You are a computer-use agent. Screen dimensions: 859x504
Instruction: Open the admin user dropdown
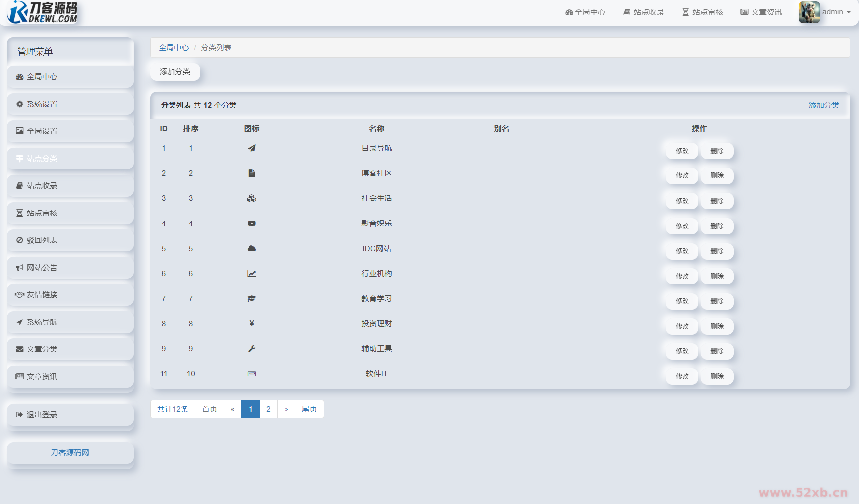tap(836, 12)
